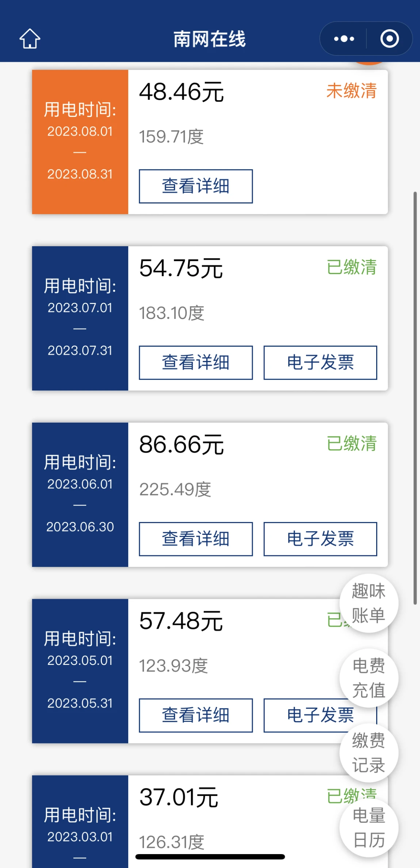View details for the 57.48元 bill
This screenshot has width=420, height=868.
[196, 715]
